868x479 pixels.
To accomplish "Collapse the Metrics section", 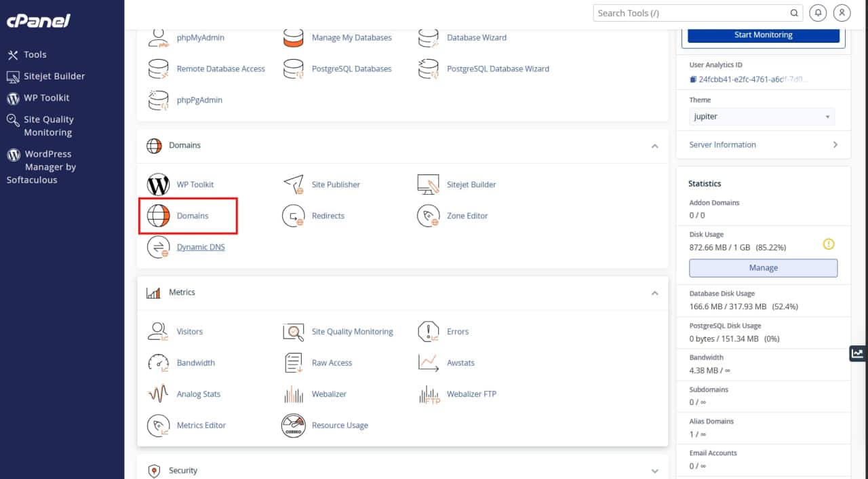I will coord(654,293).
